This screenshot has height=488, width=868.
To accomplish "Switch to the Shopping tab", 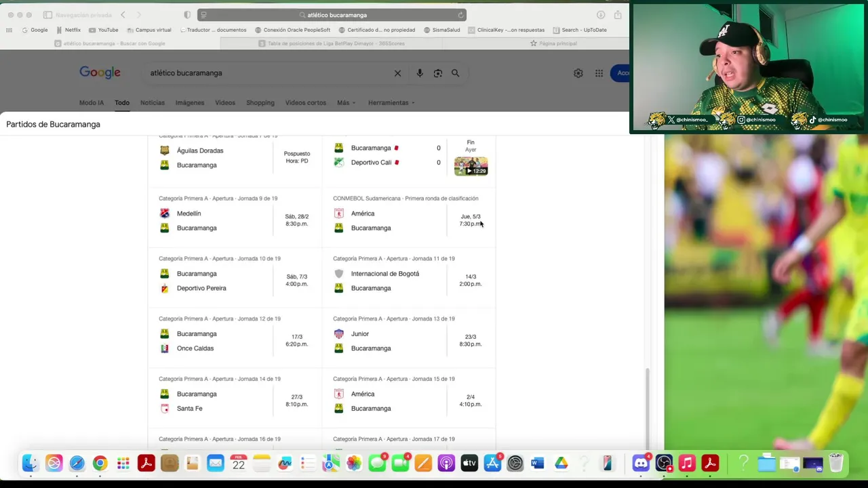I will tap(260, 103).
